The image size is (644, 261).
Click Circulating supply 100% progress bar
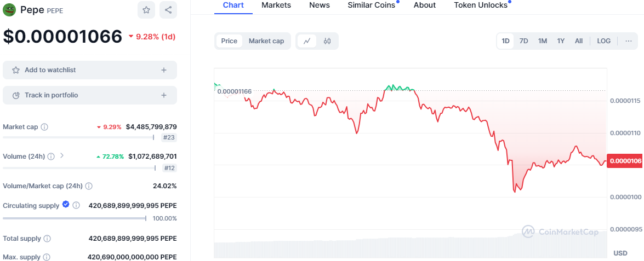tap(75, 218)
